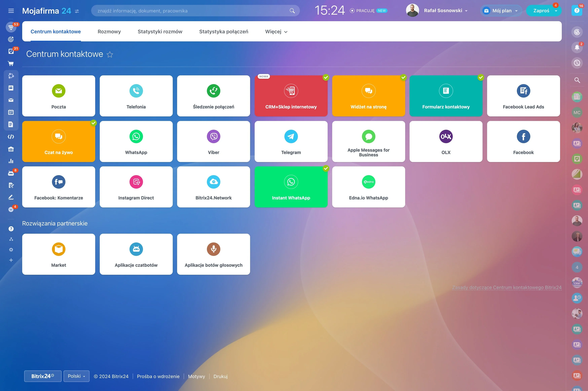Viewport: 588px width, 391px height.
Task: Click the Bitrix24 button in the footer
Action: (x=43, y=376)
